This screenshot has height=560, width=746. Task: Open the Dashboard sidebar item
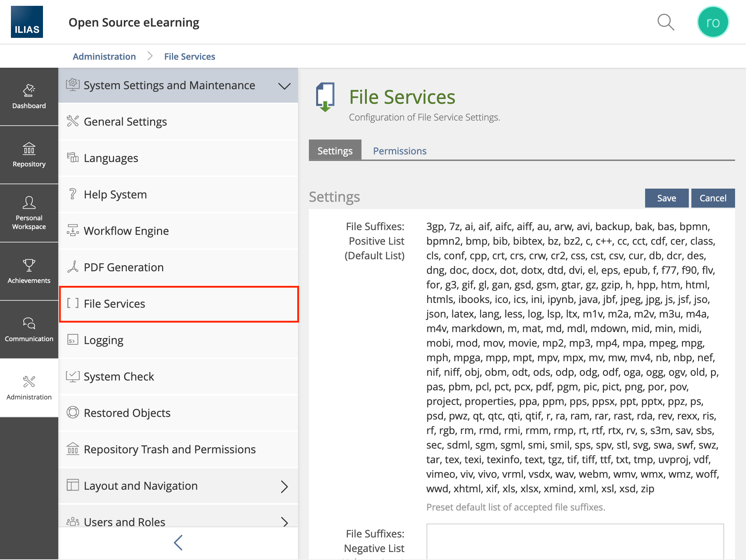[29, 96]
